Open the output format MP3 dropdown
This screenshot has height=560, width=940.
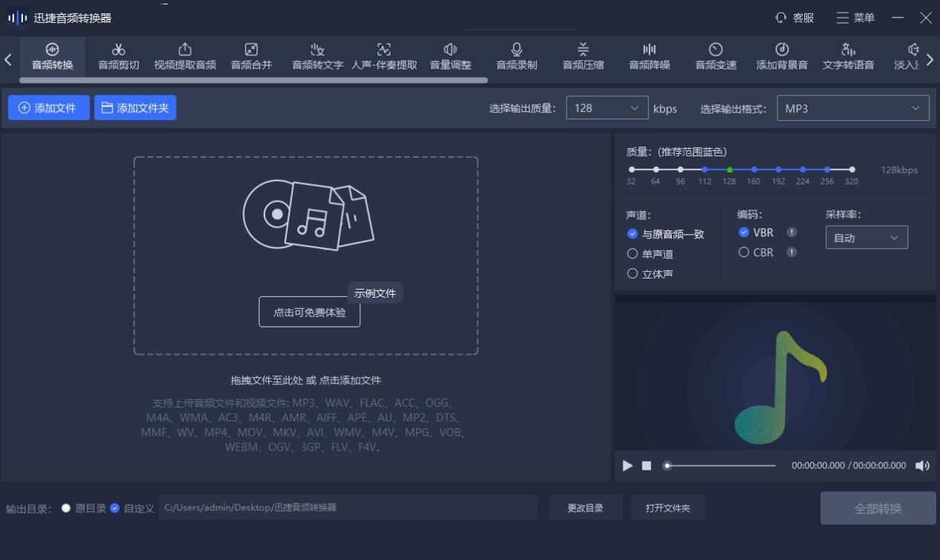[853, 108]
